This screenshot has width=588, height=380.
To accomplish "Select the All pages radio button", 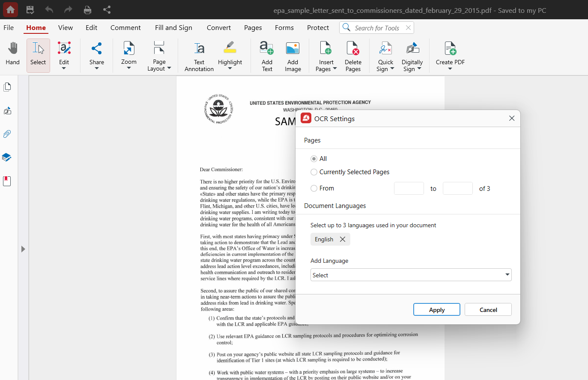I will 314,159.
